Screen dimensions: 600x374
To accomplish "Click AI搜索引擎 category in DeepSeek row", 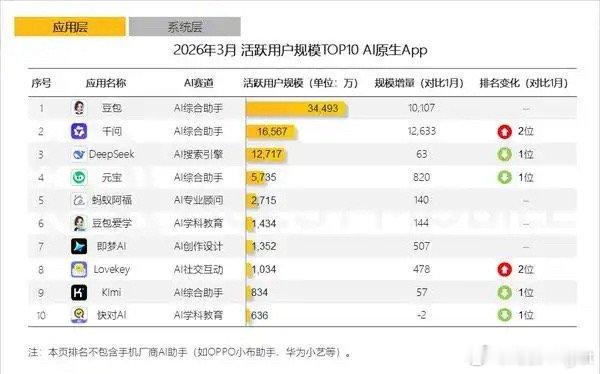I will 198,154.
